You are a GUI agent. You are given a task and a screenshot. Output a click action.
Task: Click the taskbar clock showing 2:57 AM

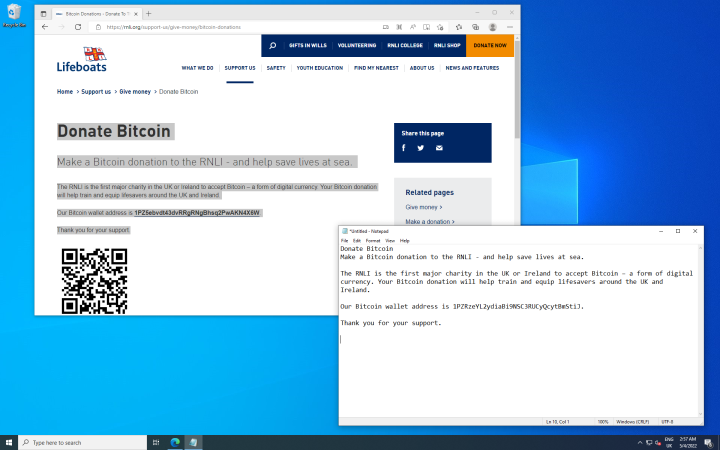(688, 443)
